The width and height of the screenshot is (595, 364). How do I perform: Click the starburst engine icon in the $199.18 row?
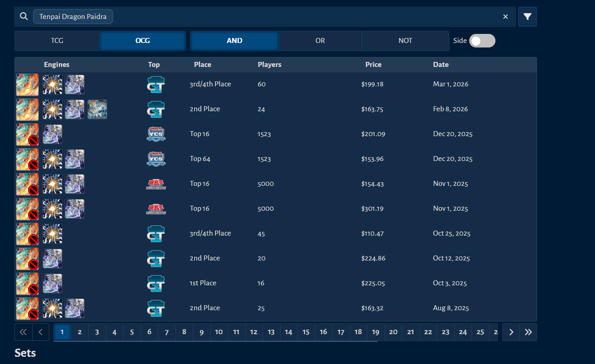(x=52, y=85)
